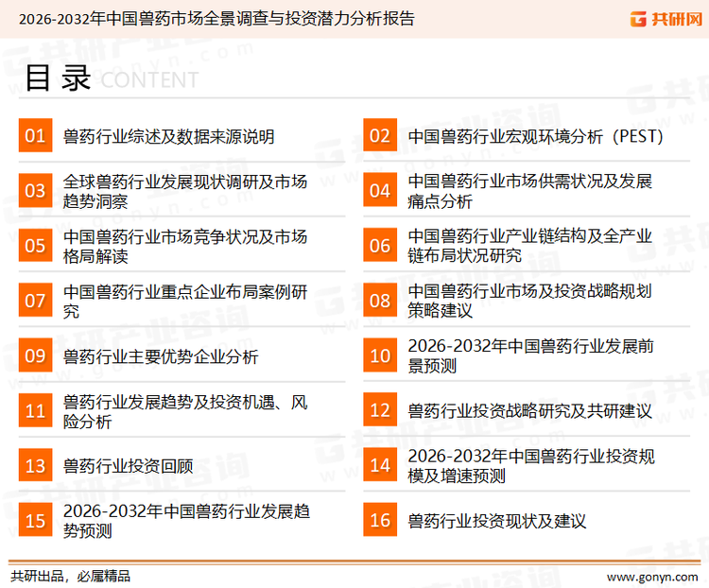The image size is (709, 588).
Task: Click the orange 08 number box
Action: pos(380,301)
